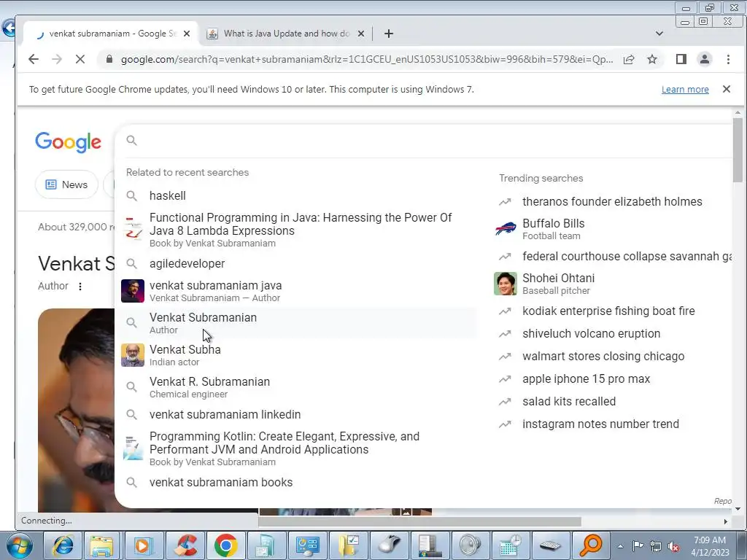Open the Chrome side panel

pos(681,59)
